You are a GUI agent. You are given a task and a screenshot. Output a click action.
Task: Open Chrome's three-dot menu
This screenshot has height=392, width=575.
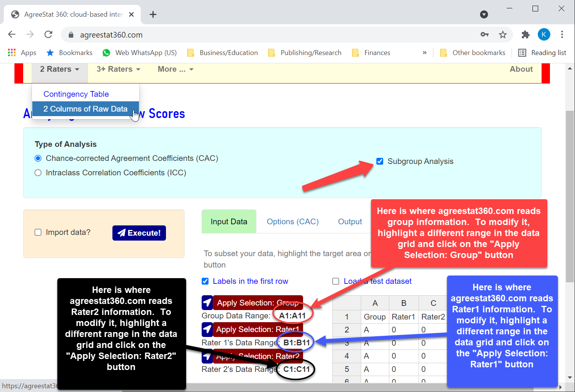pos(562,35)
